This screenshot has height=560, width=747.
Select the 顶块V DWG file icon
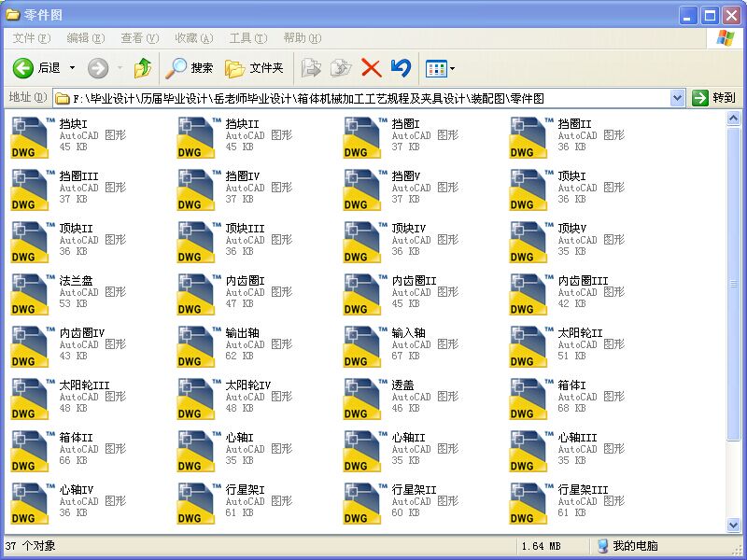pyautogui.click(x=529, y=243)
